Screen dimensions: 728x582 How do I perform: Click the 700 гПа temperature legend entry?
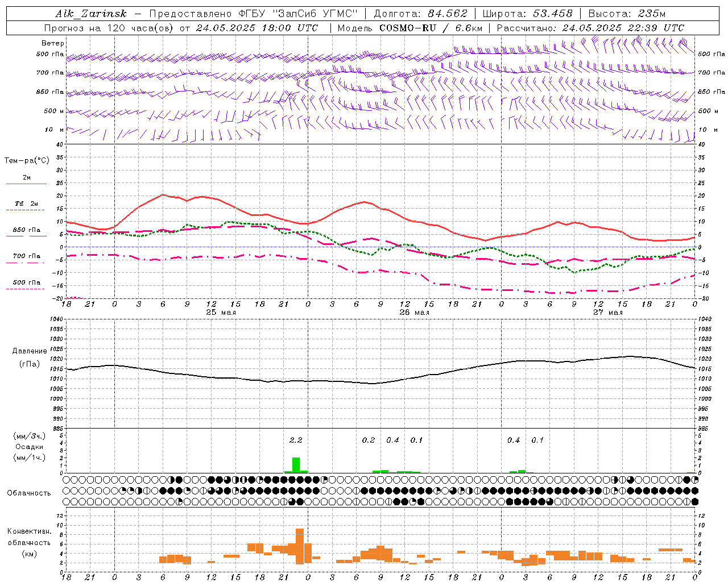(26, 256)
